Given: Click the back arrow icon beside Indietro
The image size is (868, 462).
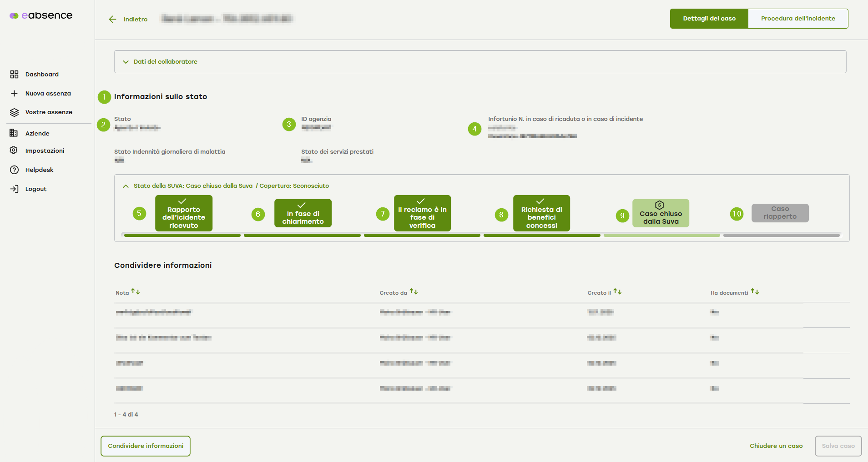Looking at the screenshot, I should pyautogui.click(x=112, y=19).
